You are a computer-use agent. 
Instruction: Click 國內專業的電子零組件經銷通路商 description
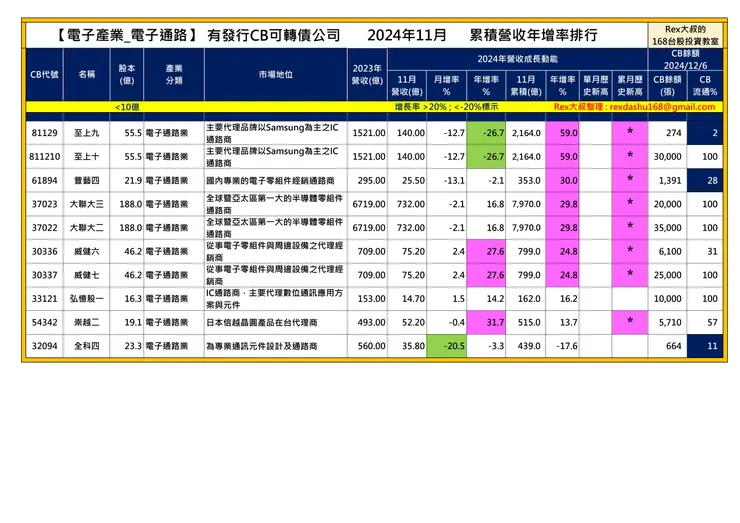pos(270,180)
